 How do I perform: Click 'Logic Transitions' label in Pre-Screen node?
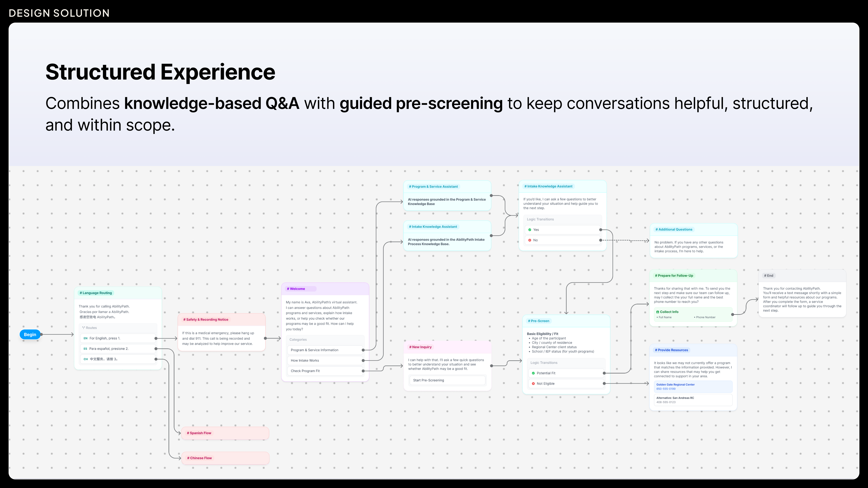pos(544,363)
